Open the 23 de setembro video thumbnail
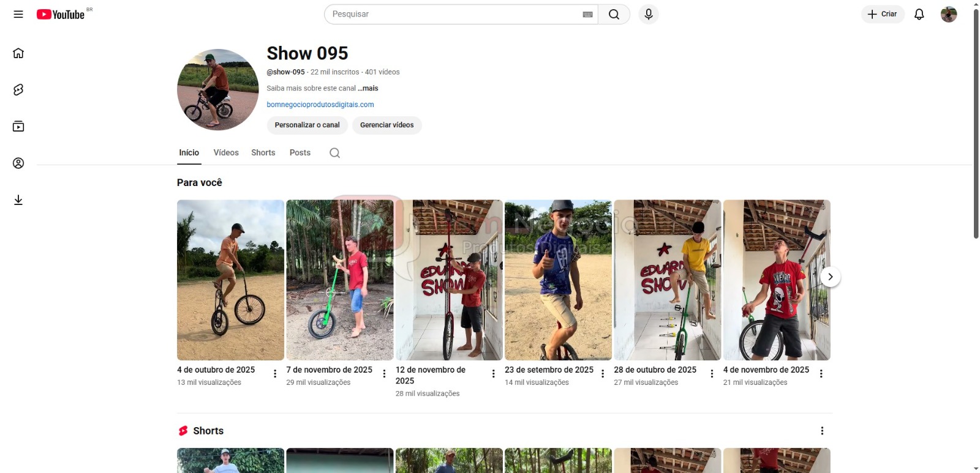 click(557, 280)
